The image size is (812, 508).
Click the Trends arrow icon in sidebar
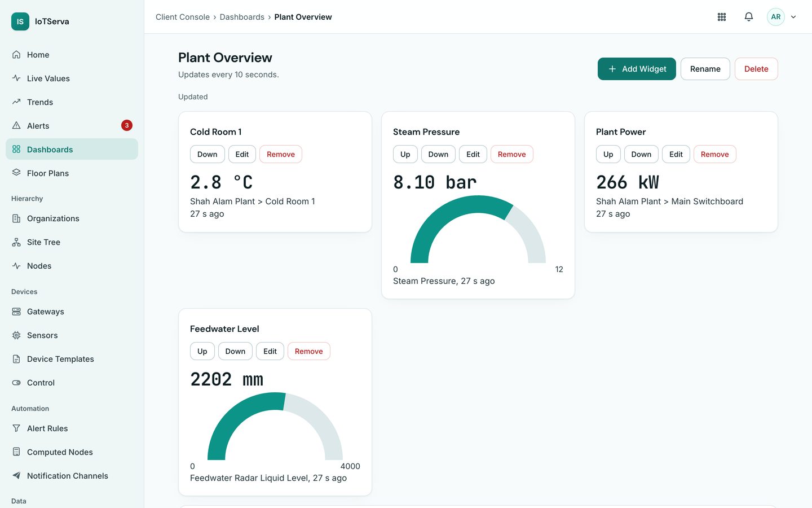point(16,102)
